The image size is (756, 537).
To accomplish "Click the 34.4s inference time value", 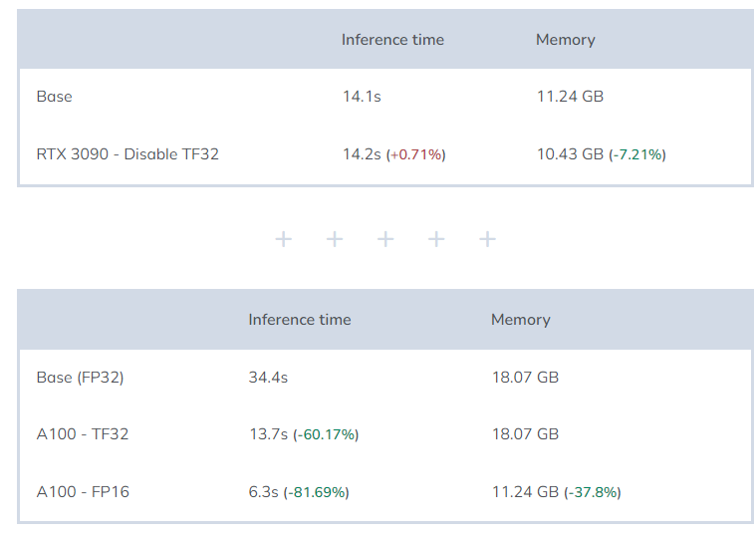I will (268, 378).
